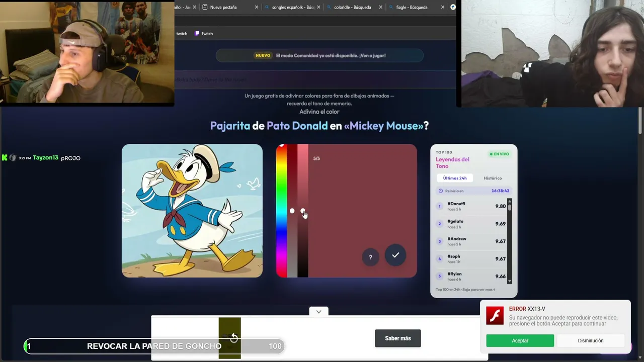Click the rainbow hue slider strip
644x362 pixels.
(281, 211)
